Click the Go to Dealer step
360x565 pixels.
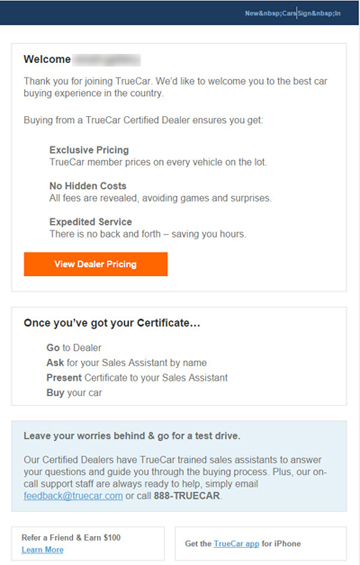(74, 348)
